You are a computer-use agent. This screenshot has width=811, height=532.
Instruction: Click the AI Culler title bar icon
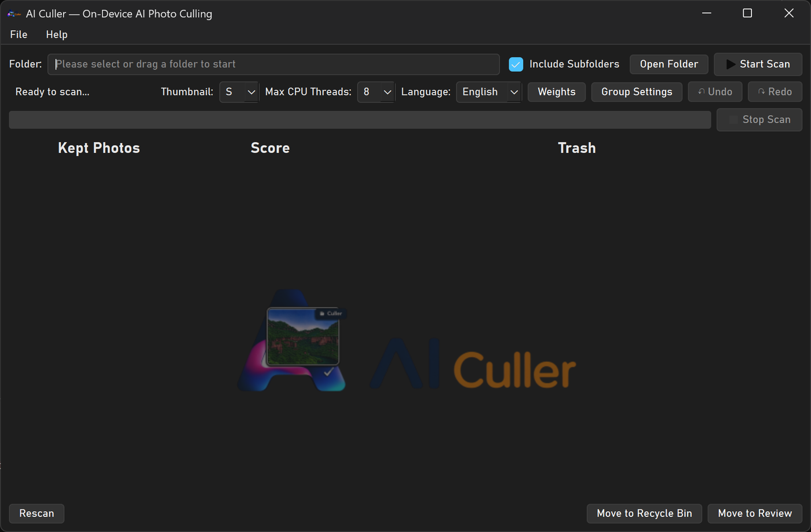click(14, 14)
